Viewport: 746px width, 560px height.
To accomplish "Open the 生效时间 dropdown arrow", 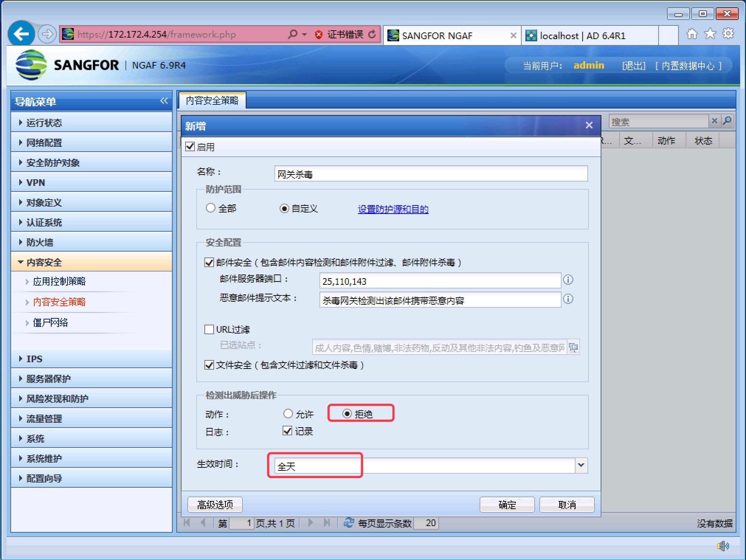I will [x=581, y=465].
